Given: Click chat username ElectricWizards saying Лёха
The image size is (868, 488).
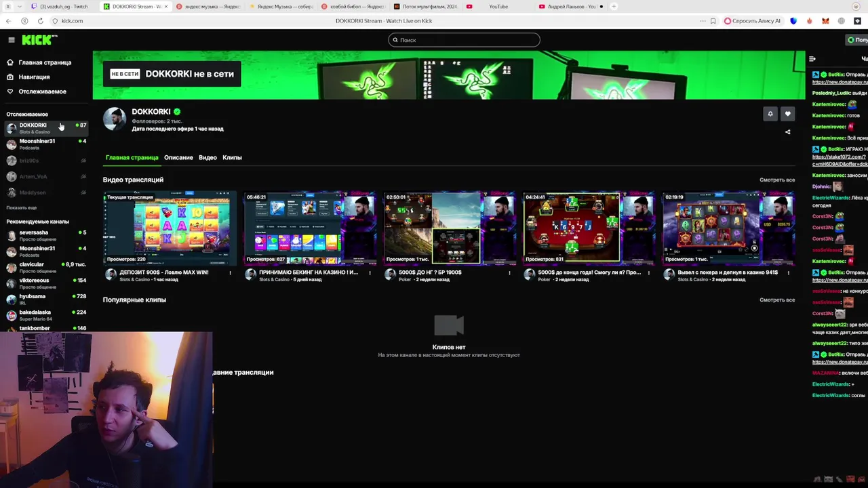Looking at the screenshot, I should pyautogui.click(x=830, y=198).
